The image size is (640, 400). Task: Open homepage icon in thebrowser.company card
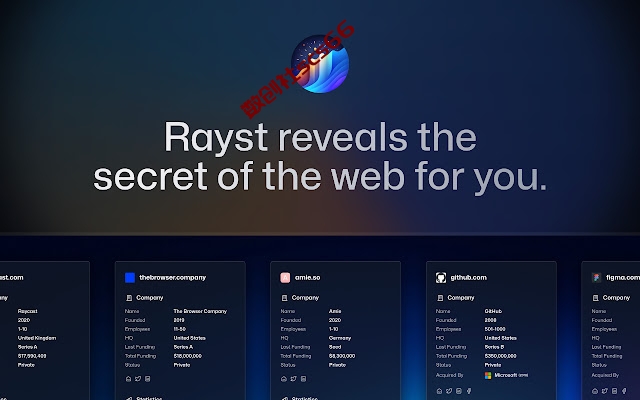pos(129,379)
